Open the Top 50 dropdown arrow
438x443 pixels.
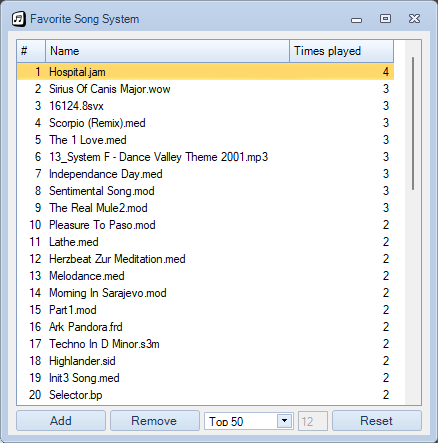coord(284,421)
